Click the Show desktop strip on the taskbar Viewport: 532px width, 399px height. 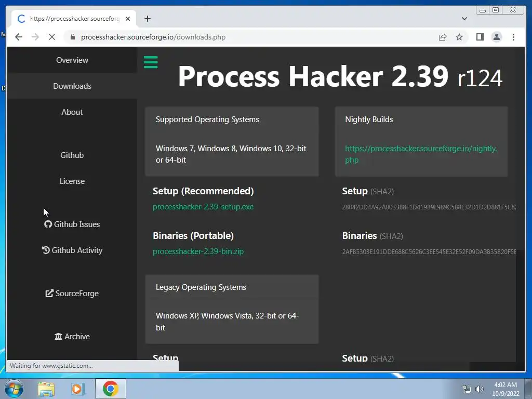(528, 389)
